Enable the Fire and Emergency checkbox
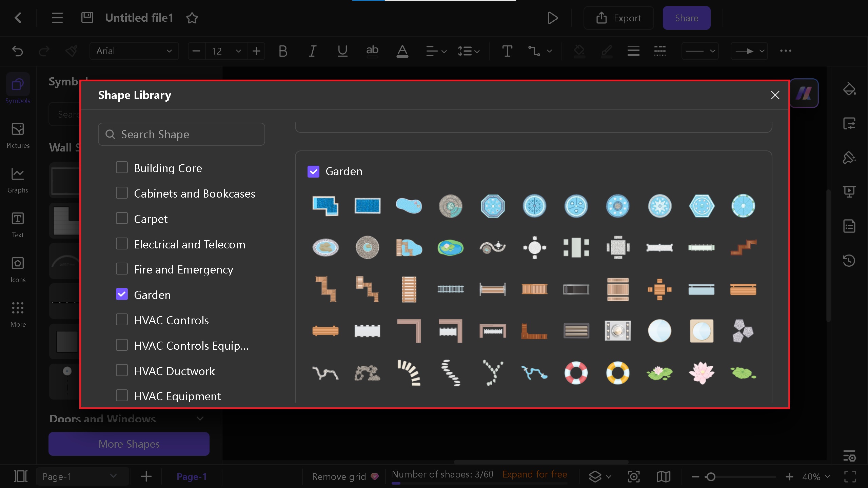The height and width of the screenshot is (488, 868). point(122,269)
